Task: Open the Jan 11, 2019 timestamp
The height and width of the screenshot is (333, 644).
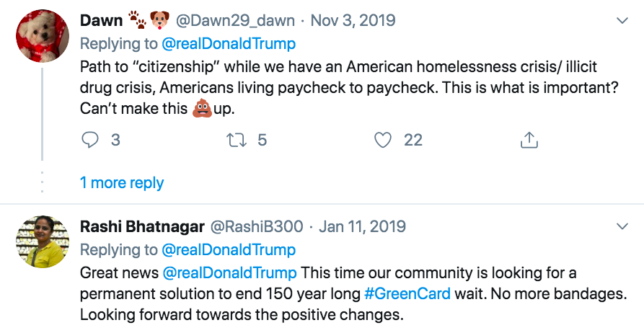Action: [x=362, y=226]
